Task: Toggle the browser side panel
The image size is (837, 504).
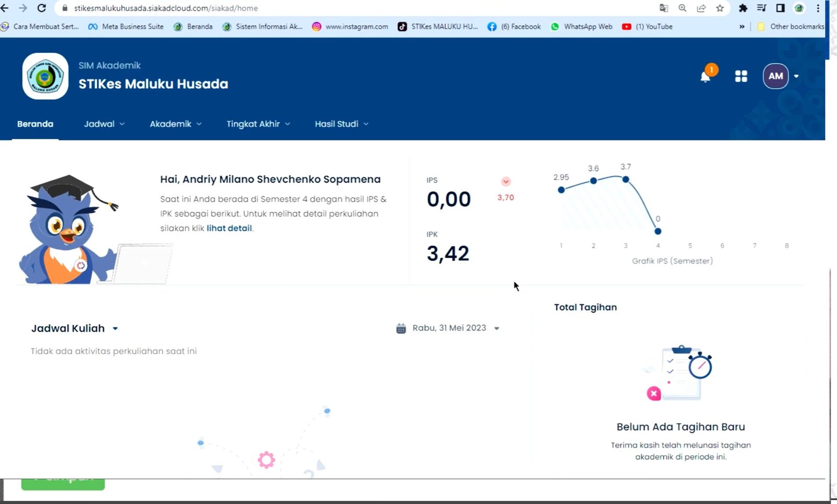Action: click(x=780, y=8)
